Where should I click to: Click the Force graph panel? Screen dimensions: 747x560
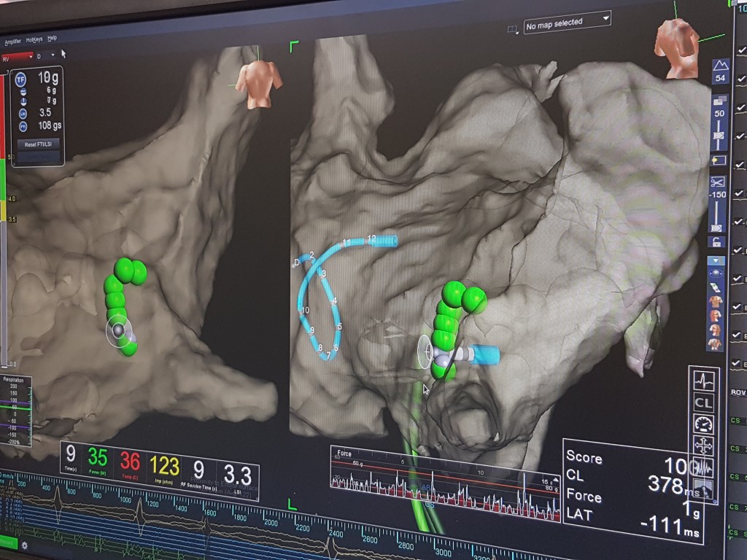coord(446,483)
